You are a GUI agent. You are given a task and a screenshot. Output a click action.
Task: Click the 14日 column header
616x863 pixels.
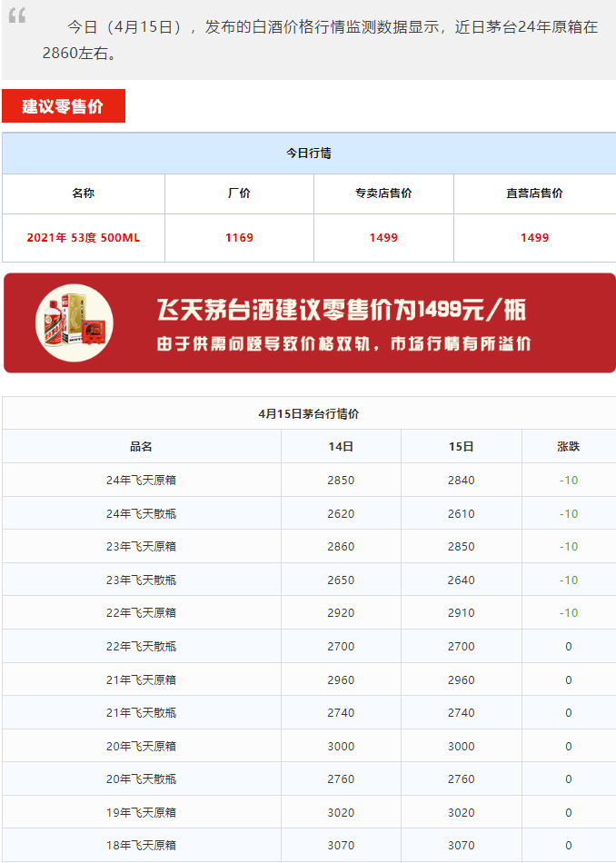tap(341, 446)
